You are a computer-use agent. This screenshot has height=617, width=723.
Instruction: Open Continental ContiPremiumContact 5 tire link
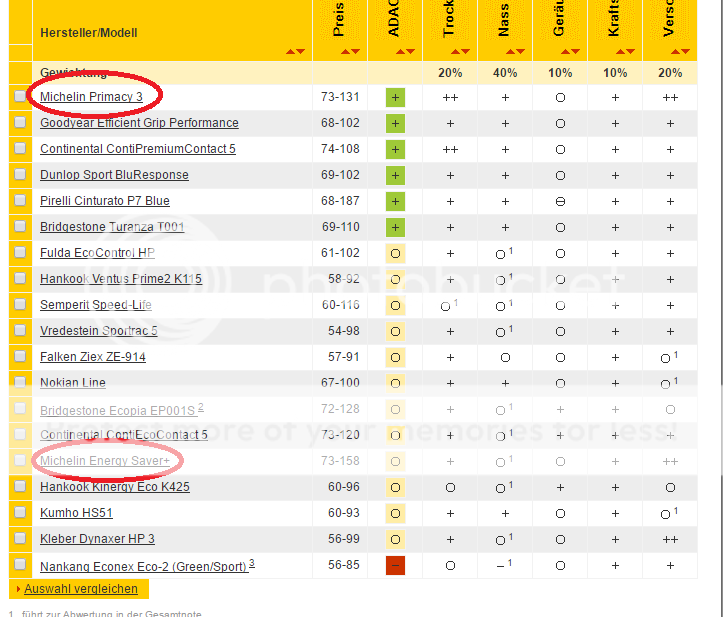click(137, 149)
